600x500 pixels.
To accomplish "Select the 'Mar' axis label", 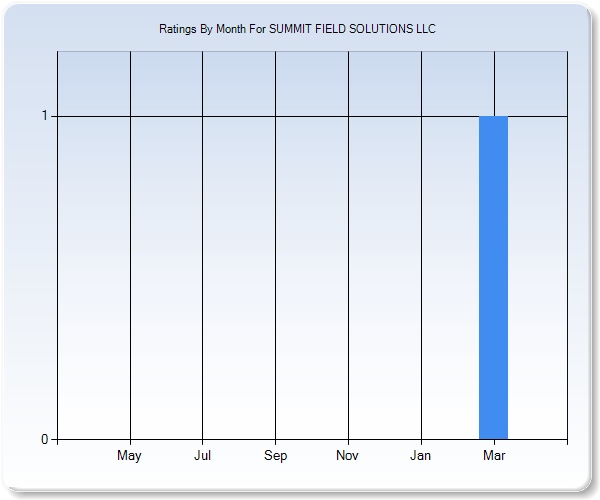I will [494, 455].
